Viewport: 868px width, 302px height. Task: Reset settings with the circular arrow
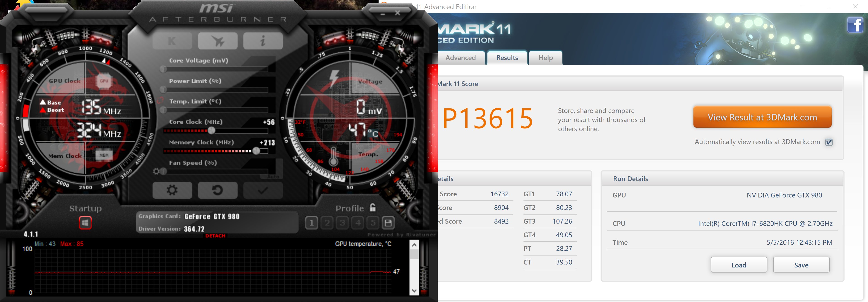coord(217,190)
